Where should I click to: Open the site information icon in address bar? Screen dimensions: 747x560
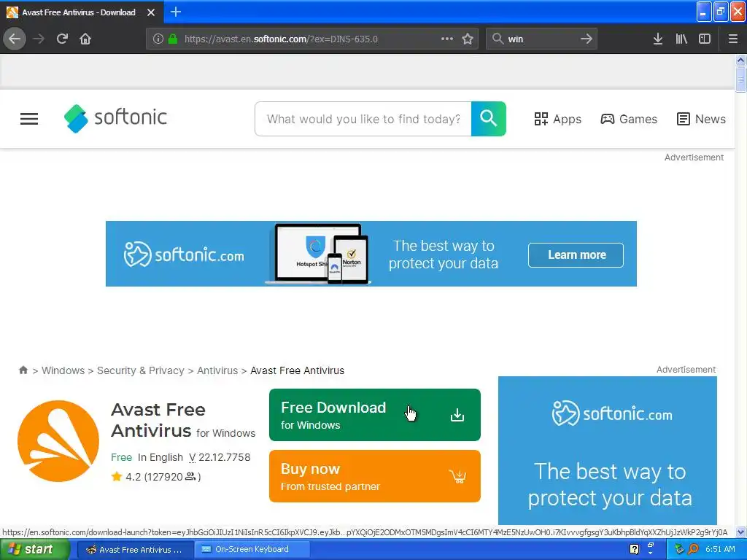tap(158, 39)
